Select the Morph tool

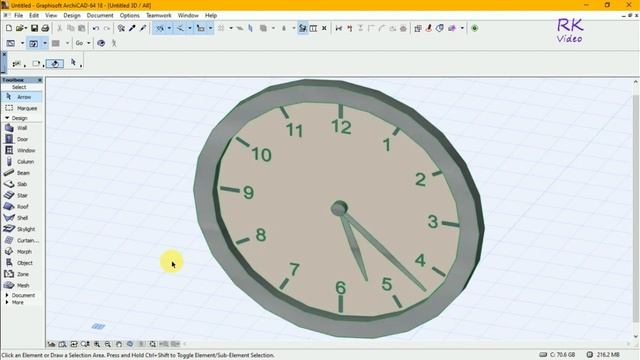pyautogui.click(x=22, y=252)
